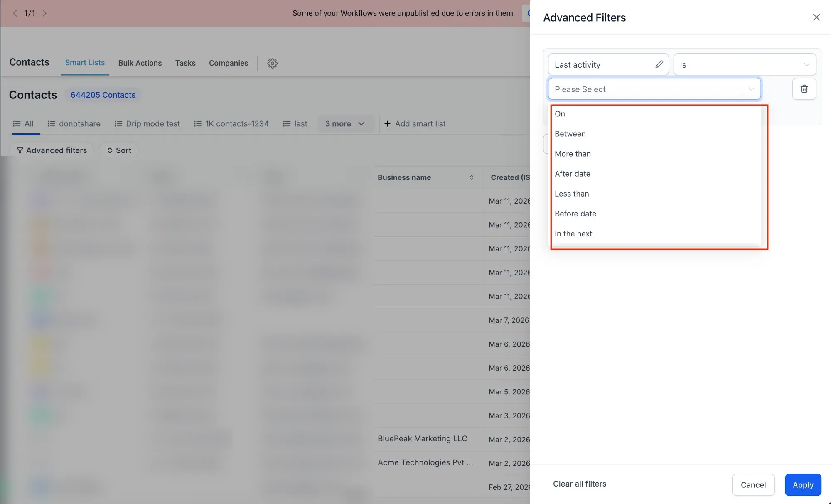Select the On option in the dropdown
The image size is (831, 504).
coord(560,113)
